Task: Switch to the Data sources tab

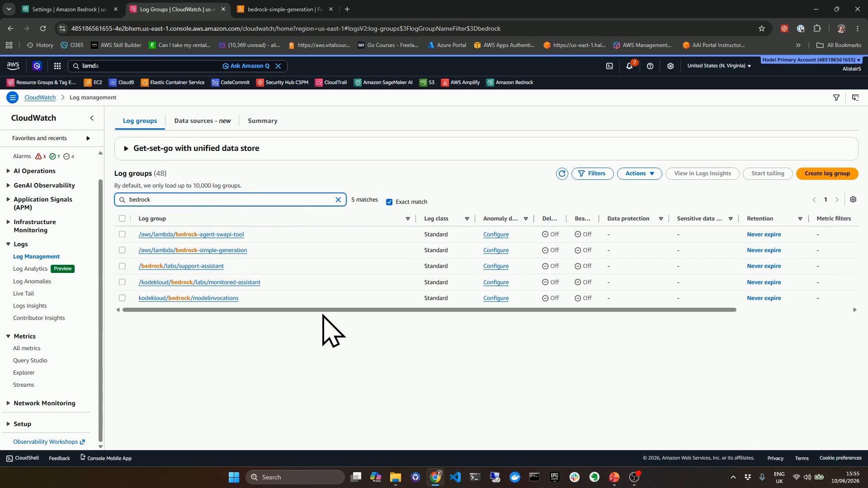Action: point(203,121)
